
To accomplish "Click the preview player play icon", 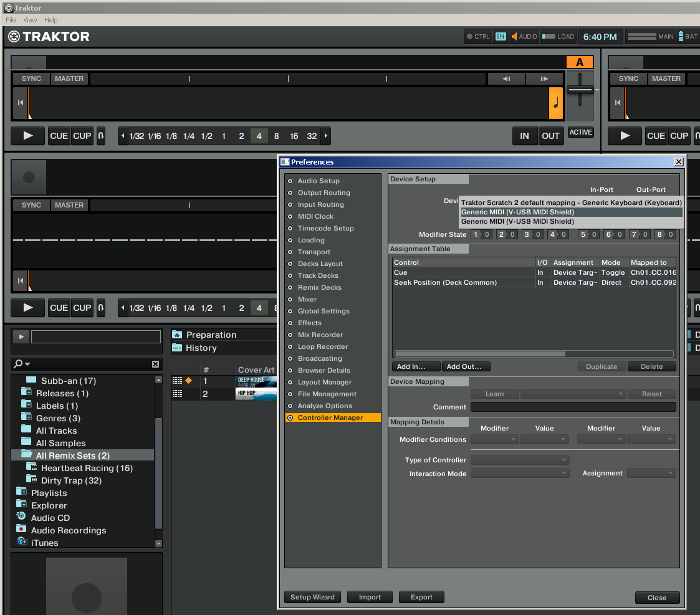I will tap(21, 337).
